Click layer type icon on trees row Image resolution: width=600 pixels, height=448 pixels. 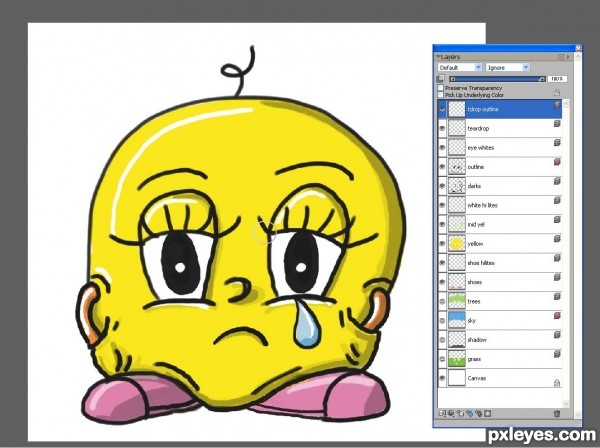557,296
